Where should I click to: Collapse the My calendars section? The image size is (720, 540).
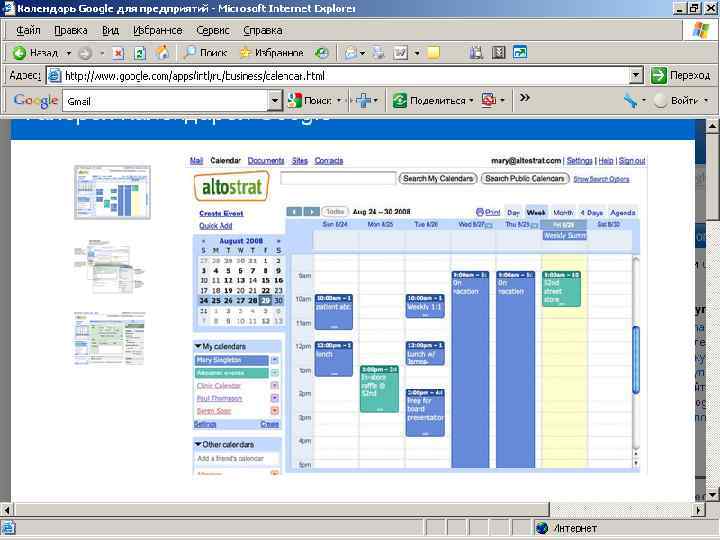pyautogui.click(x=198, y=346)
